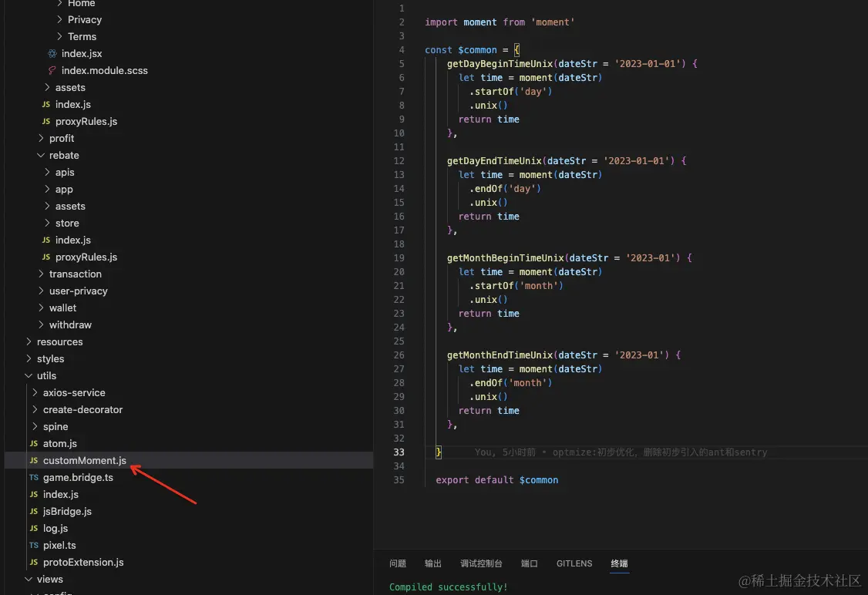Screen dimensions: 868x595
Task: Click TS icon of game.bridge.ts
Action: [34, 477]
